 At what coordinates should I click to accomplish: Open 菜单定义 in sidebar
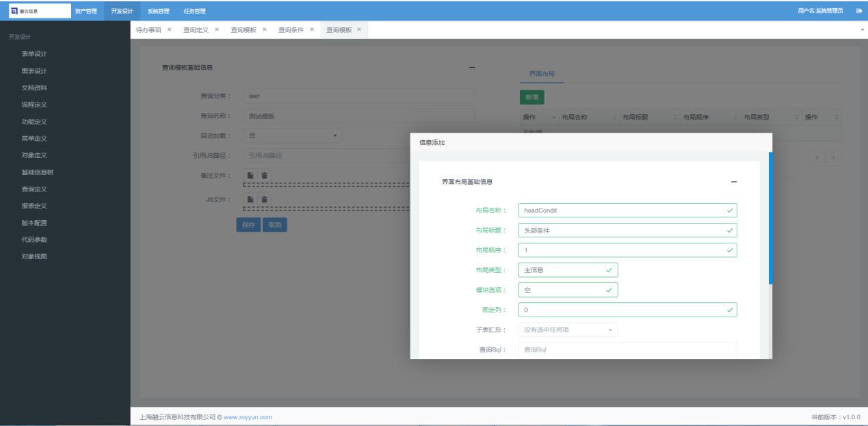(x=34, y=138)
